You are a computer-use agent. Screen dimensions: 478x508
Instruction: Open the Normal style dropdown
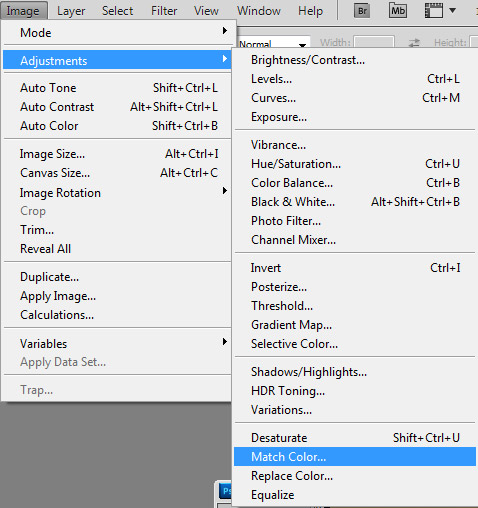click(273, 43)
